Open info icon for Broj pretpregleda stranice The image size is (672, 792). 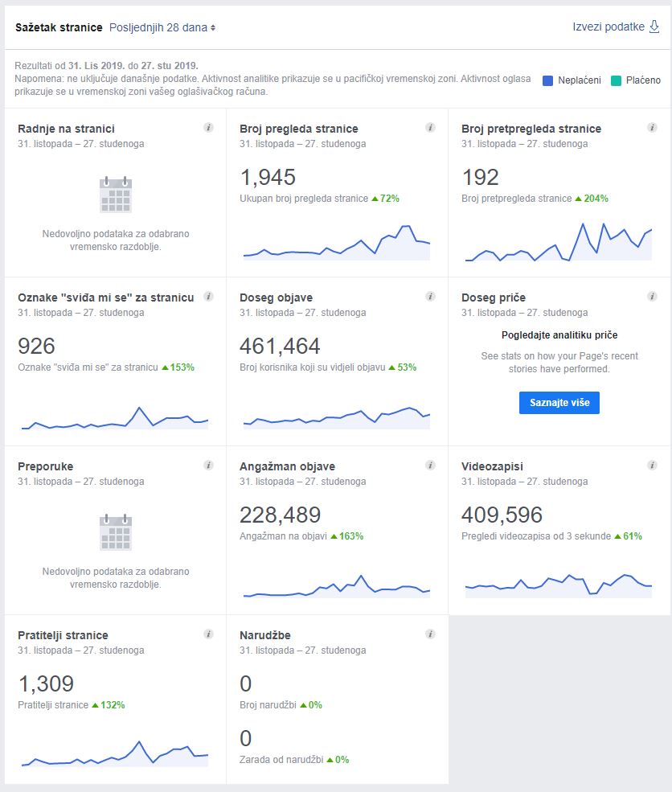[652, 128]
